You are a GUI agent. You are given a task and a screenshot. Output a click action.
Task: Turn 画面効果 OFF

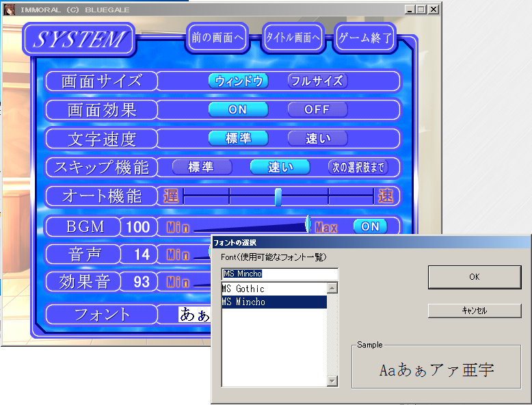pos(317,109)
